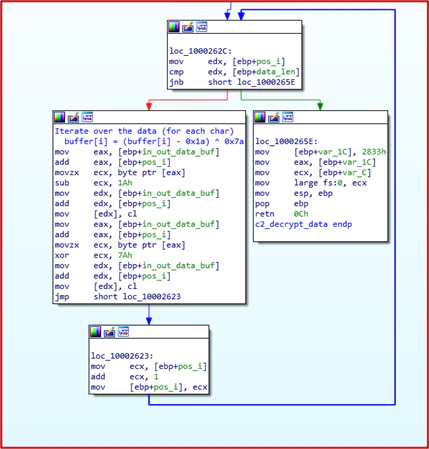Set node color on decrypt loop block
The image size is (429, 449).
[x=59, y=117]
